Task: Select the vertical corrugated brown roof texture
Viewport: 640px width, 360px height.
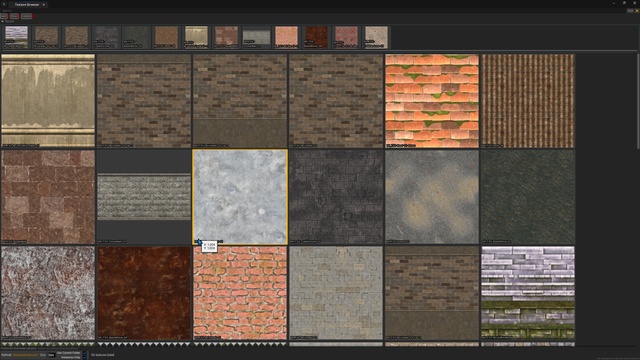Action: click(528, 101)
